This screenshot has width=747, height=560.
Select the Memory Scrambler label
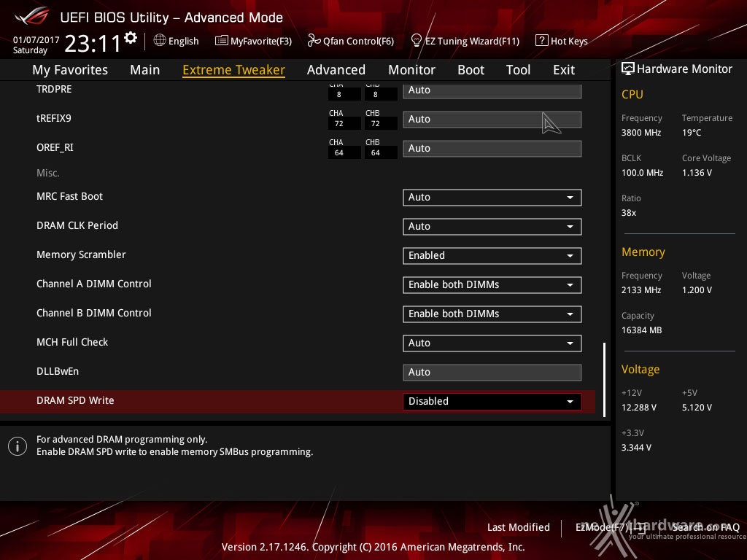point(81,254)
